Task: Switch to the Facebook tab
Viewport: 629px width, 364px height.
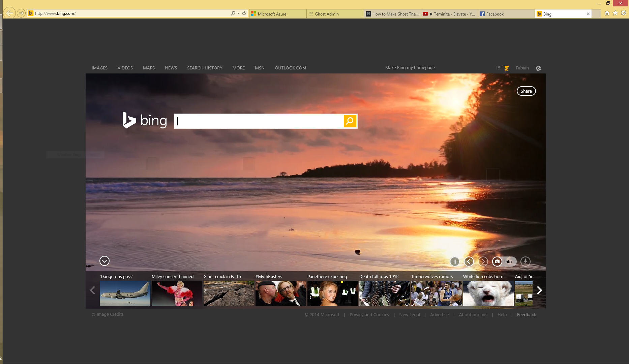Action: coord(506,14)
